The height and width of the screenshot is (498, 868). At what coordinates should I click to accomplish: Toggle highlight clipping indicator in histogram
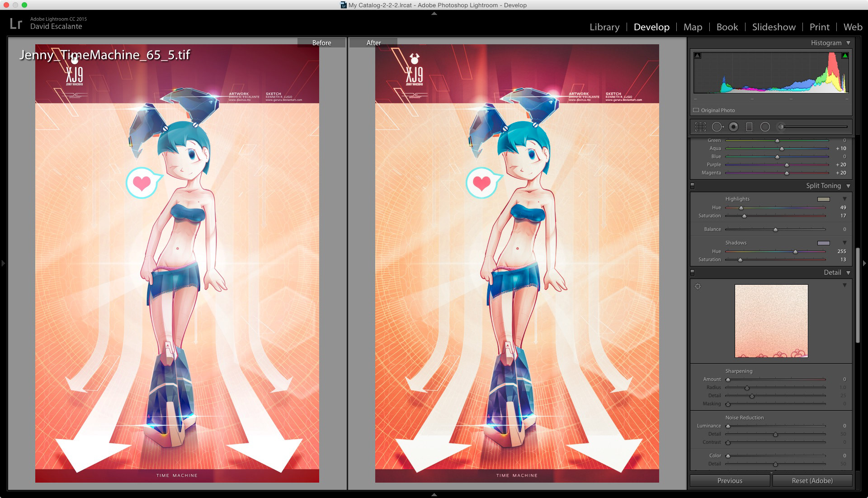pyautogui.click(x=844, y=56)
